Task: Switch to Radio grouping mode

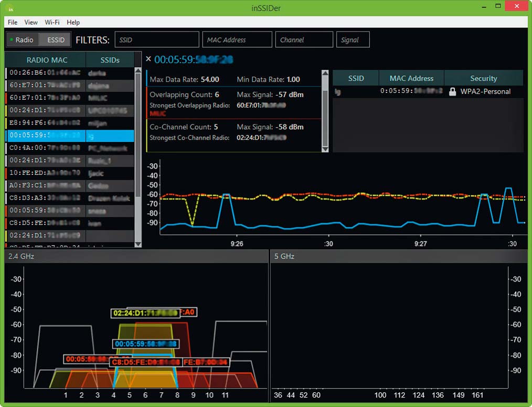Action: tap(22, 40)
